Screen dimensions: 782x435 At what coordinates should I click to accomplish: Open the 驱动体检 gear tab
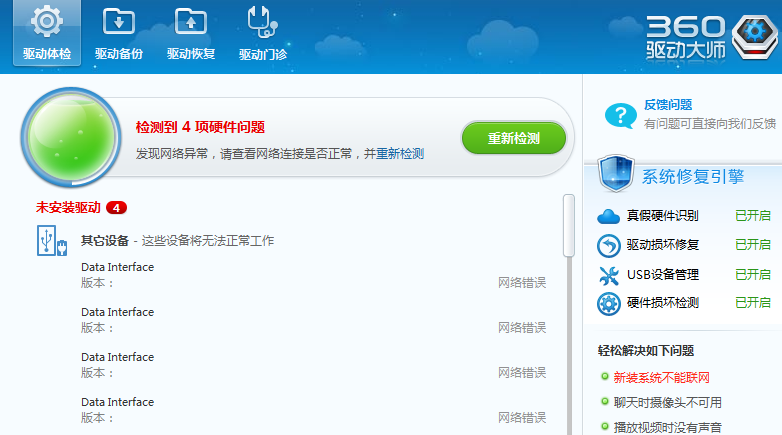(47, 33)
